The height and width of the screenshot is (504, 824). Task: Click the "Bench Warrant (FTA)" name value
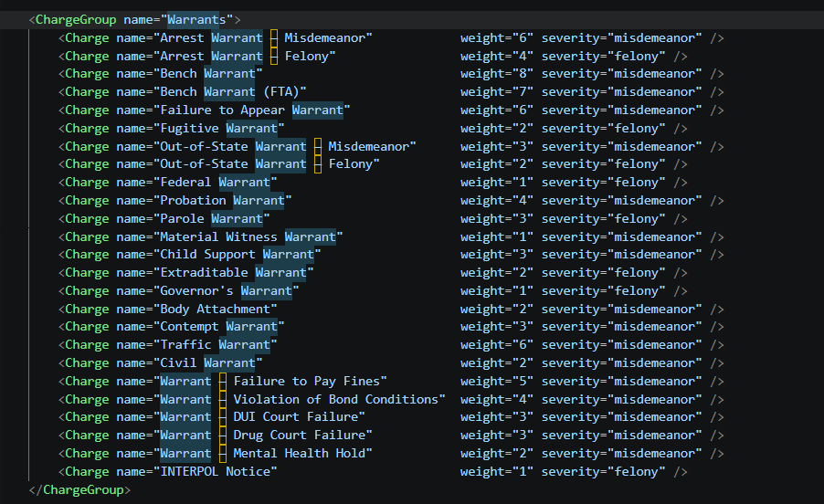[229, 92]
